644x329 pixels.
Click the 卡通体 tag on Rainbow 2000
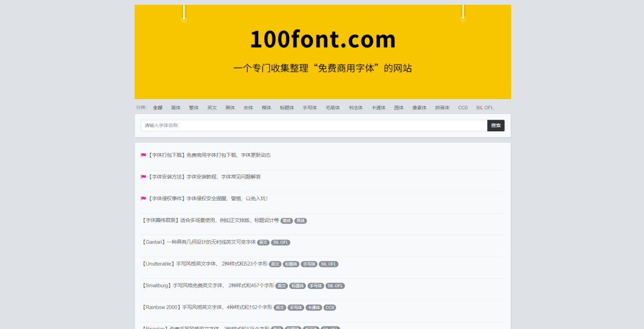(314, 308)
